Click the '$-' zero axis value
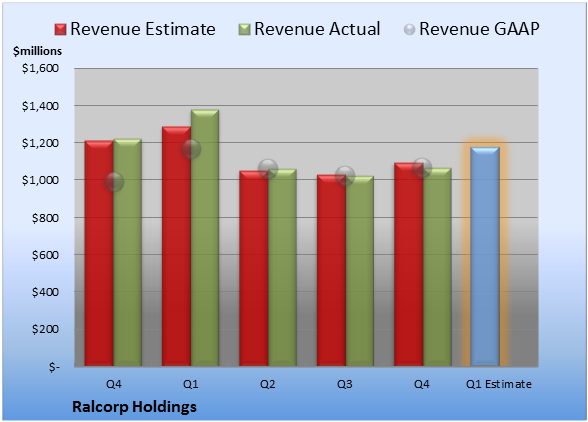Image resolution: width=588 pixels, height=422 pixels. [54, 367]
